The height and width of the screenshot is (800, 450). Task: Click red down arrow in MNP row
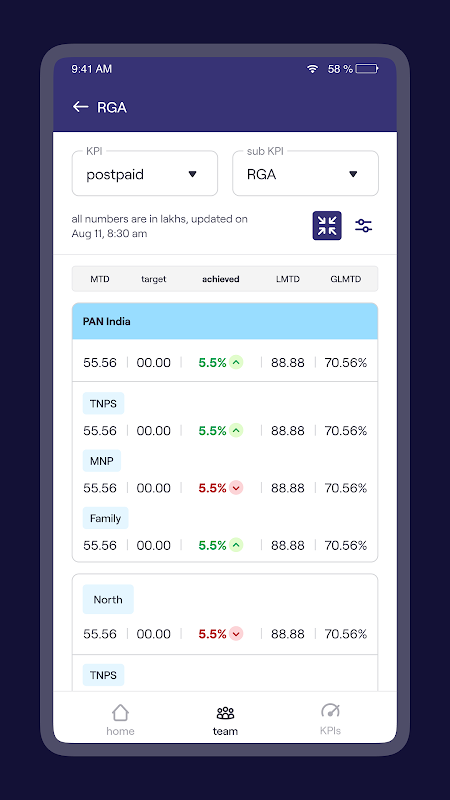[x=236, y=488]
